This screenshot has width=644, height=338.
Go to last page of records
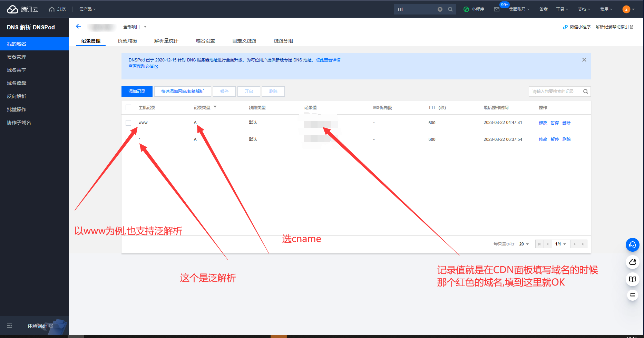pyautogui.click(x=583, y=244)
